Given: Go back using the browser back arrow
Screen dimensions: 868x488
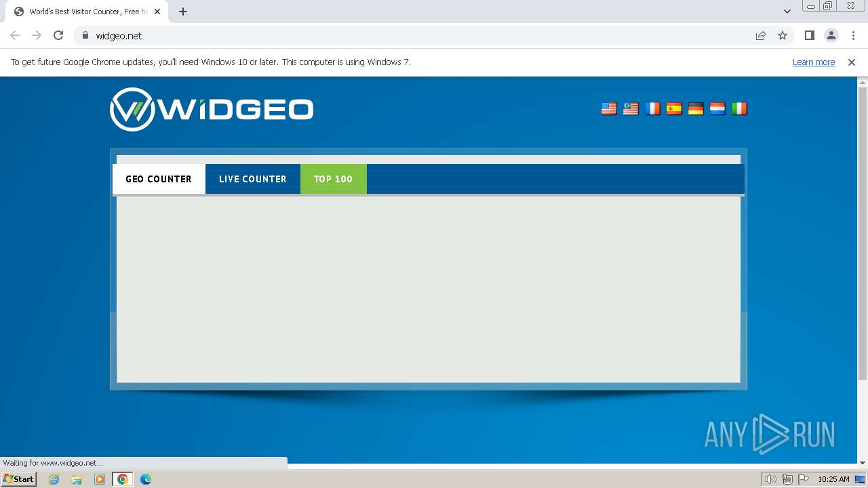Looking at the screenshot, I should coord(15,35).
